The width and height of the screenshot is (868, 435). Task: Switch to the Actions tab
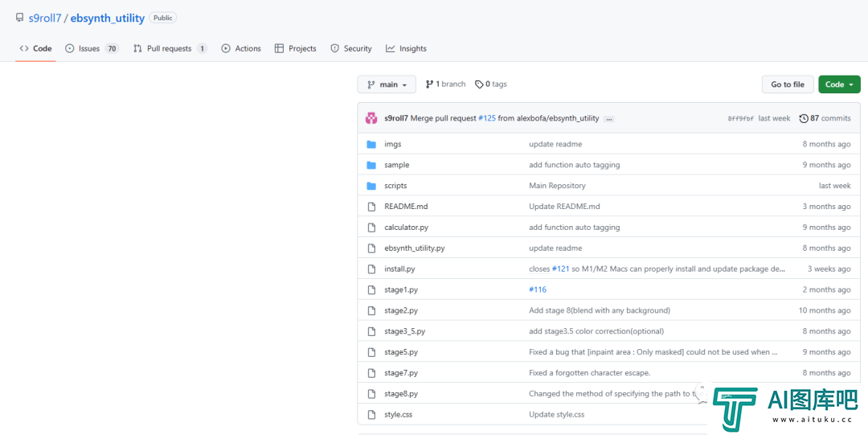(x=241, y=49)
